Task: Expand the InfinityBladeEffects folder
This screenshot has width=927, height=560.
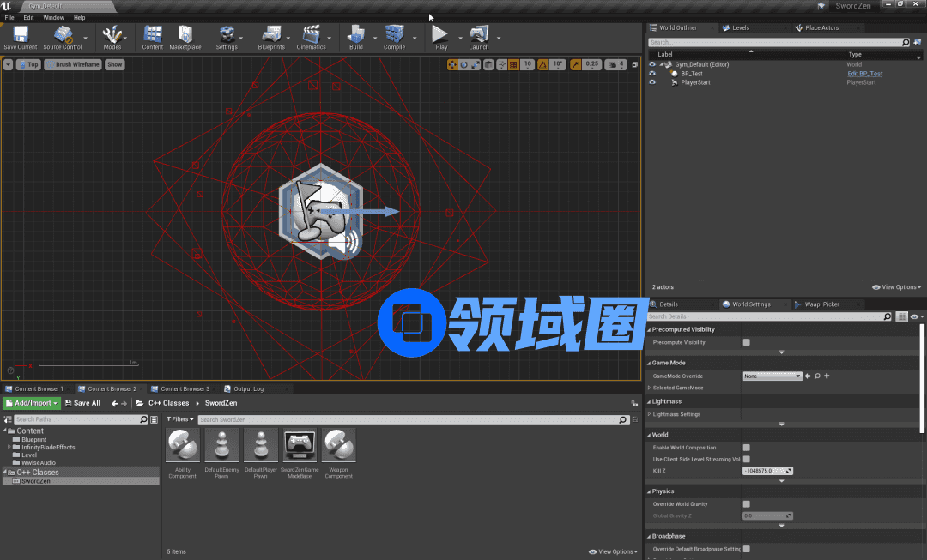Action: (9, 447)
